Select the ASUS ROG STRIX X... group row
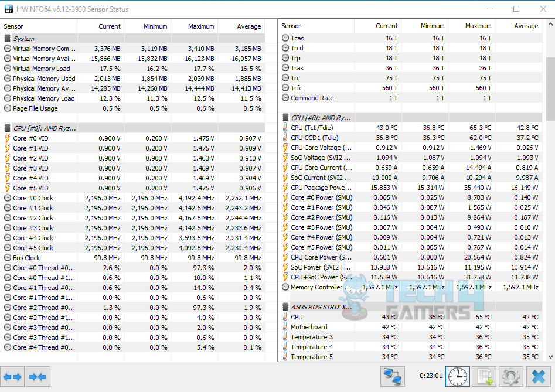Screen dimensions: 555x392 [410, 306]
